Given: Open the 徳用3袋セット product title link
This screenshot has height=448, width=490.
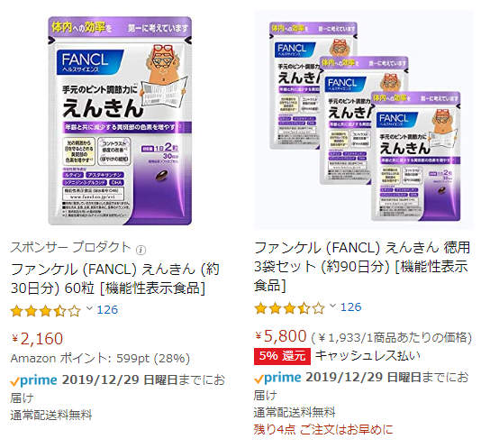Looking at the screenshot, I should [x=362, y=267].
